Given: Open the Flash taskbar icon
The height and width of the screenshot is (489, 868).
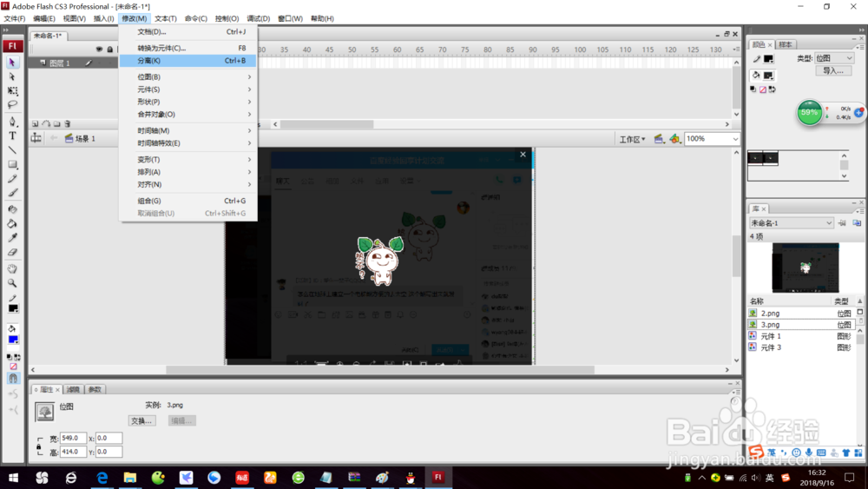Looking at the screenshot, I should tap(437, 477).
